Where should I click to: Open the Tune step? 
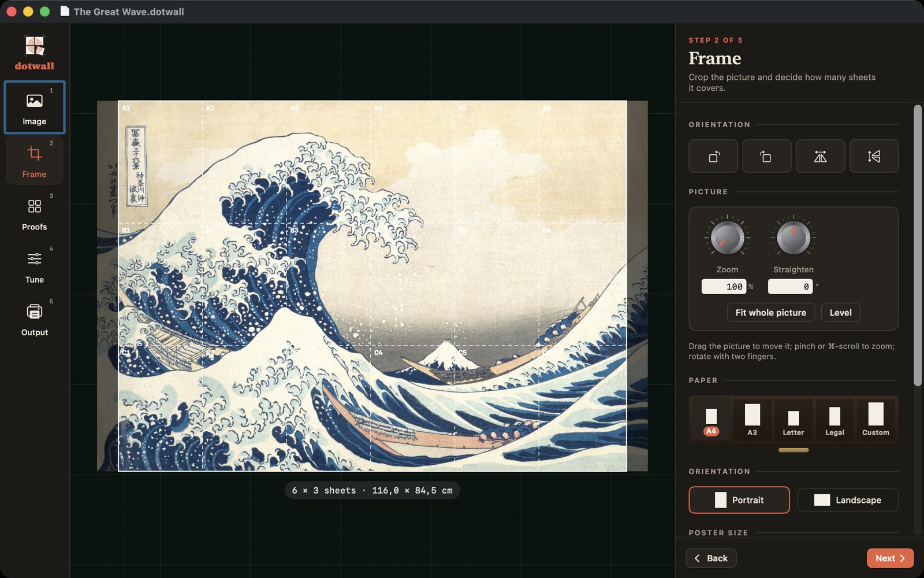(x=35, y=266)
